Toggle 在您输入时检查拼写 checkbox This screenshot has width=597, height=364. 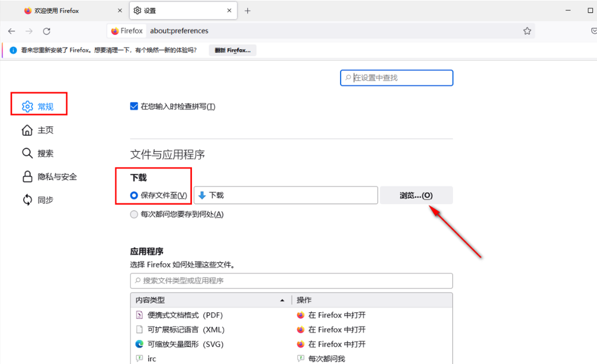point(134,106)
